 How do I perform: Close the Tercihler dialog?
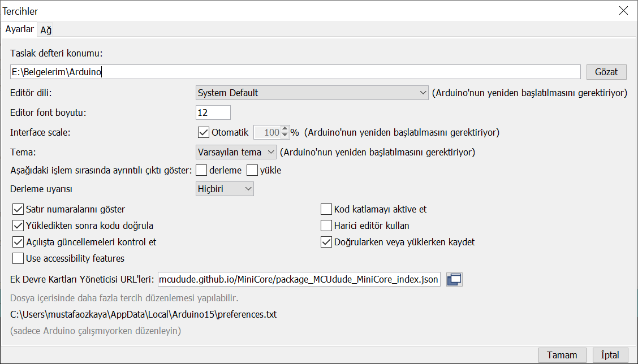[x=623, y=11]
